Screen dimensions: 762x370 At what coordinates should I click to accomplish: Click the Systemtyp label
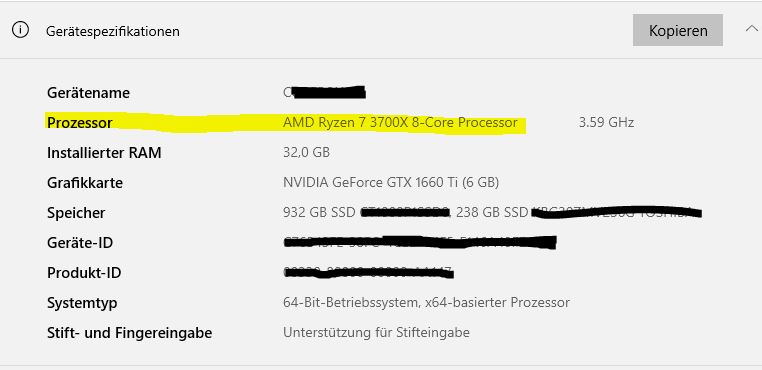pyautogui.click(x=82, y=303)
